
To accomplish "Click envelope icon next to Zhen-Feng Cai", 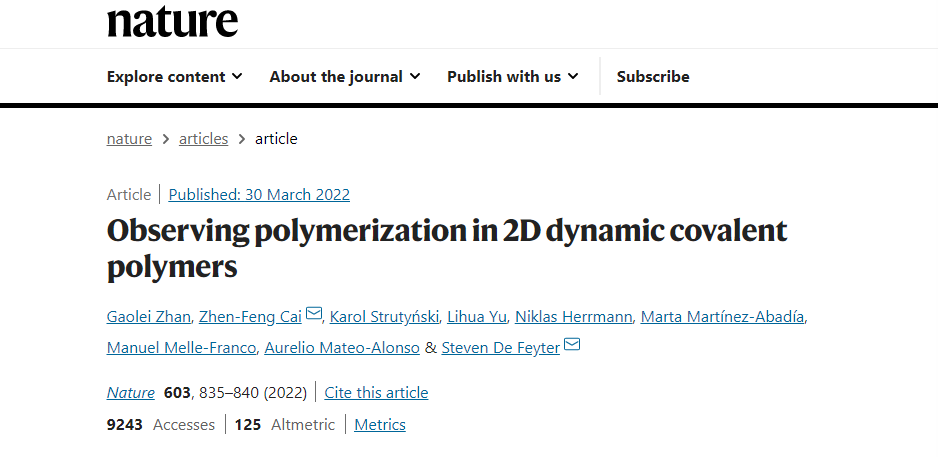I will point(313,313).
